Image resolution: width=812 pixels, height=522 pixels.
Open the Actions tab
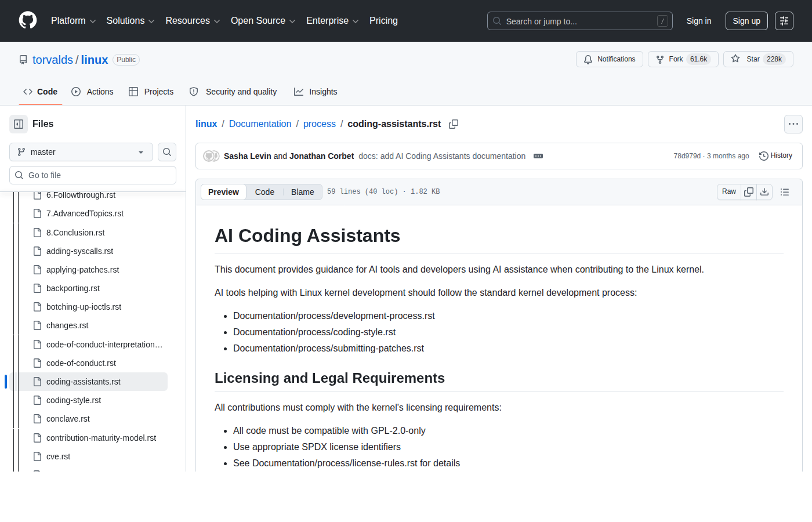(92, 91)
